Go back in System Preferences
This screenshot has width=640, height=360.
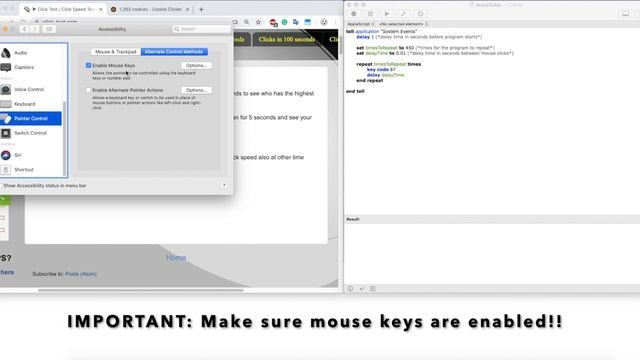24,29
